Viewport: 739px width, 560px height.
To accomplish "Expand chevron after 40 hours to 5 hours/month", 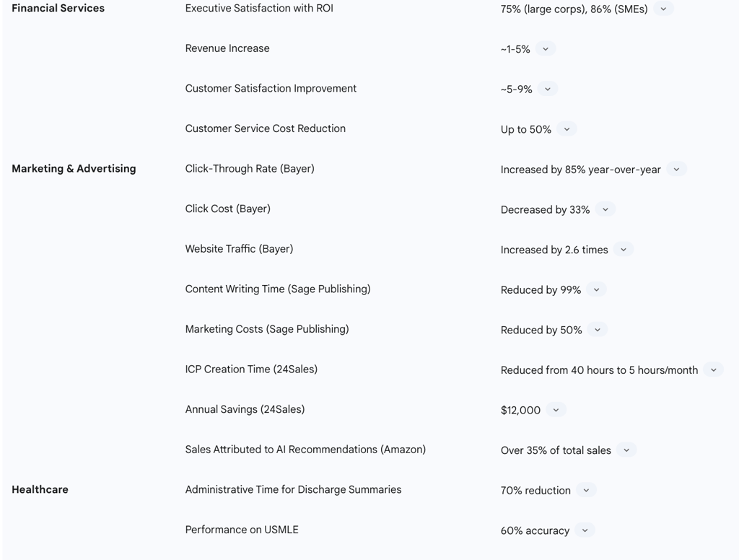I will [713, 370].
